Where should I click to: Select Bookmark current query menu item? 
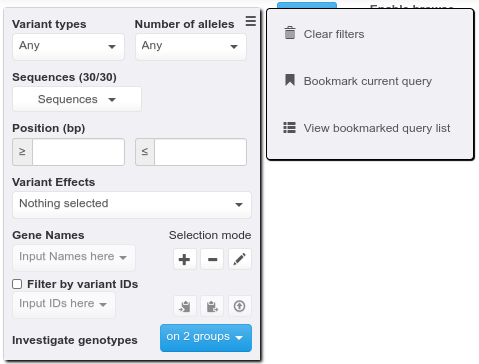[x=368, y=81]
